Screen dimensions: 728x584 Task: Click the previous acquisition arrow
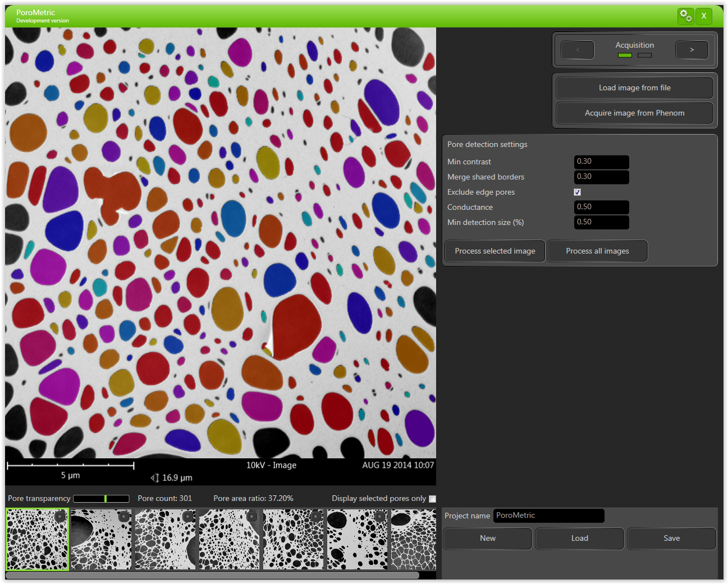point(577,49)
